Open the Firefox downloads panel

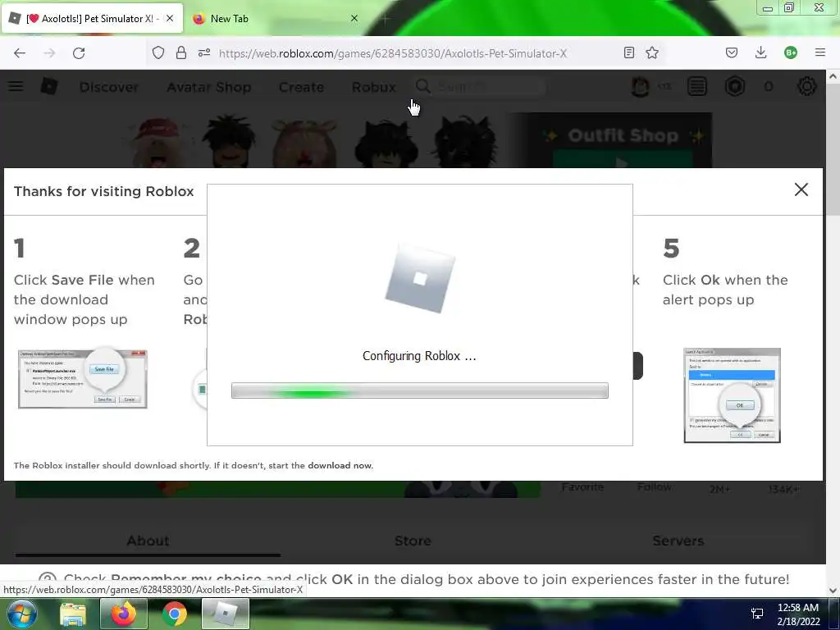click(760, 52)
